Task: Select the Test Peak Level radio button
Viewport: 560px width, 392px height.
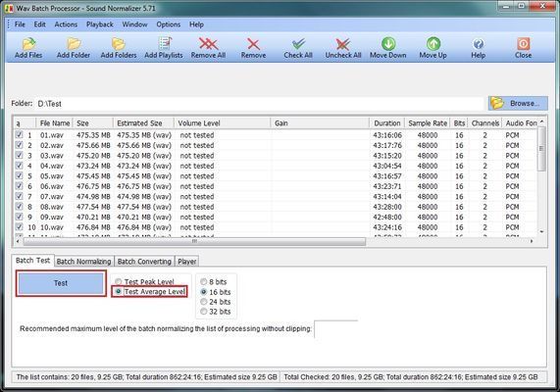Action: (119, 281)
